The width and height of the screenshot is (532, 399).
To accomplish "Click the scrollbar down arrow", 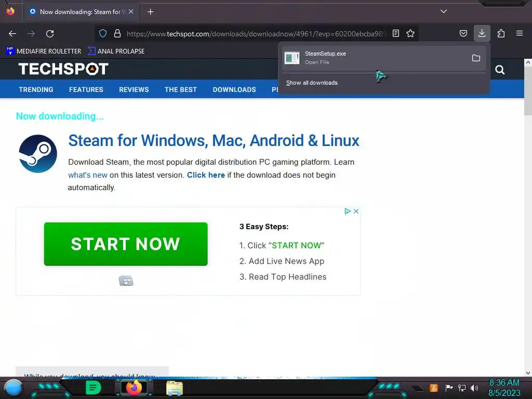I will tap(528, 373).
